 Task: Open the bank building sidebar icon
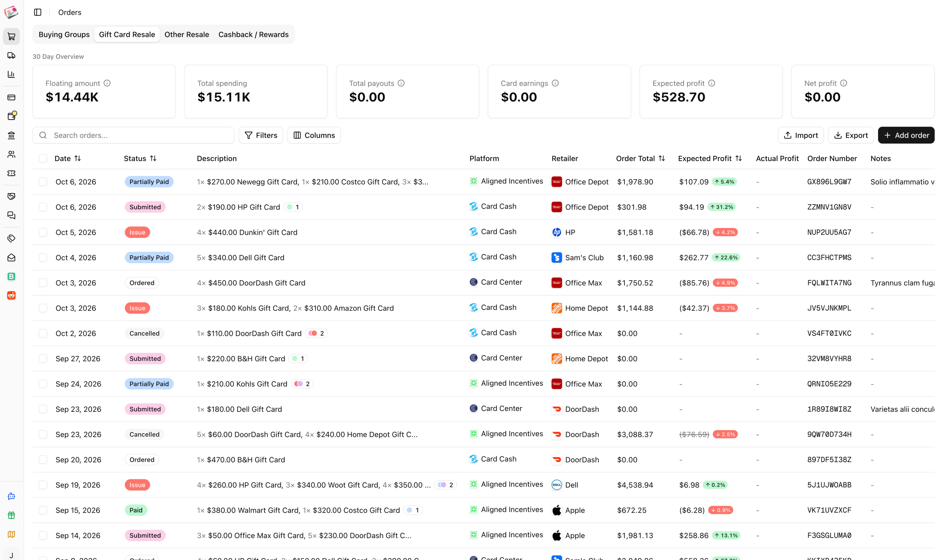coord(11,135)
